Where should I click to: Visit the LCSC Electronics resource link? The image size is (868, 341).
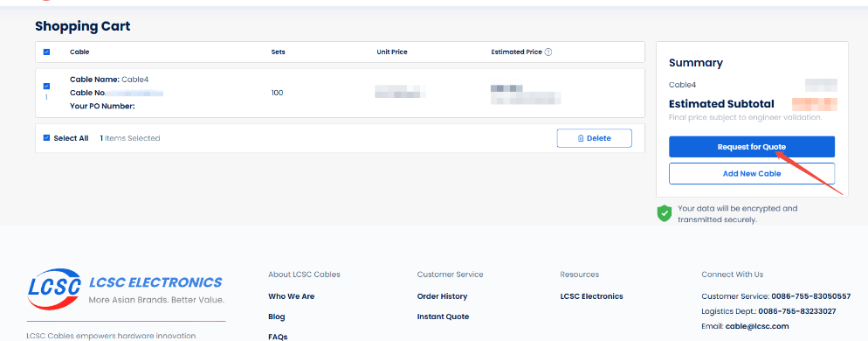coord(591,296)
